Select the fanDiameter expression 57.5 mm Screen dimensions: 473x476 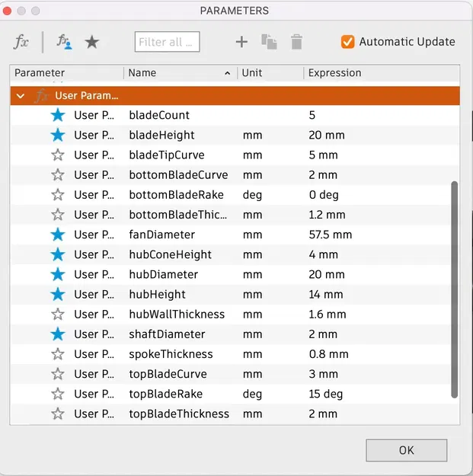[331, 235]
